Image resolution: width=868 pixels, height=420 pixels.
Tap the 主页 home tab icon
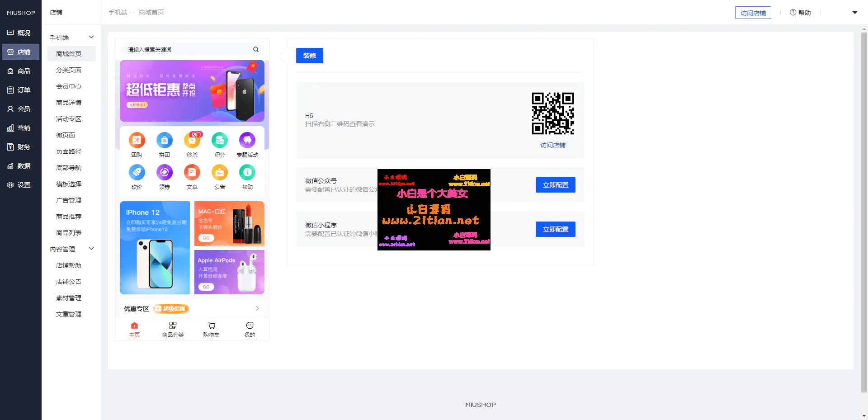point(134,326)
